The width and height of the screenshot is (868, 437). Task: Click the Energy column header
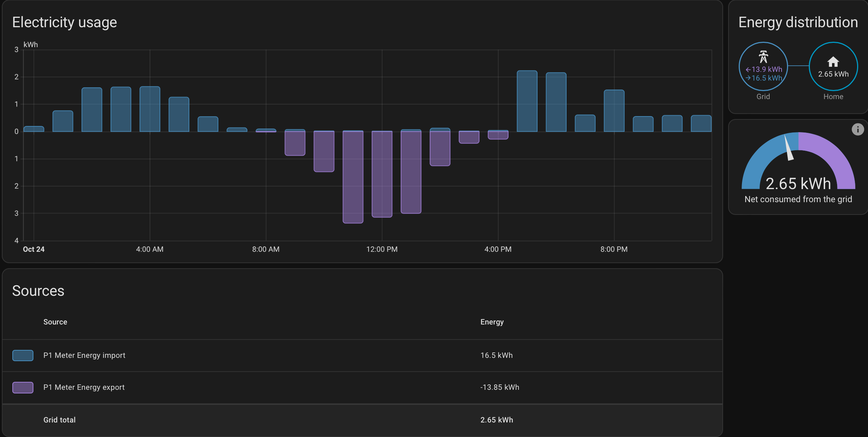pos(492,322)
